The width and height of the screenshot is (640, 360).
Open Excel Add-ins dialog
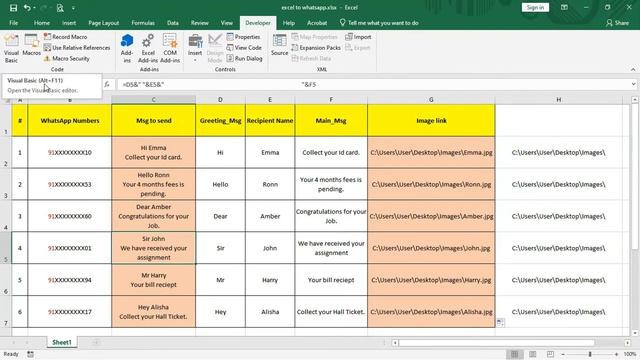coord(148,49)
